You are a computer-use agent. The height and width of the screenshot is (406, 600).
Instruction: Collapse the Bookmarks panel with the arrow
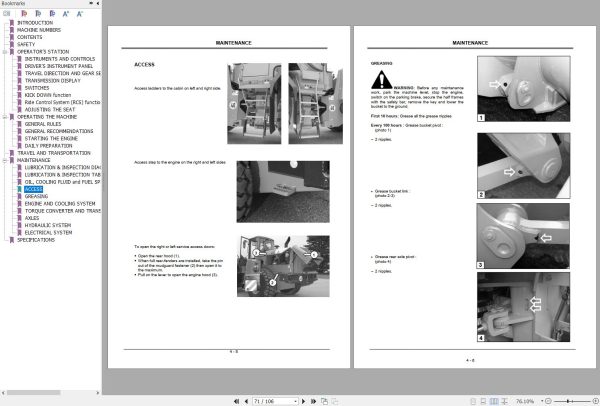98,3
